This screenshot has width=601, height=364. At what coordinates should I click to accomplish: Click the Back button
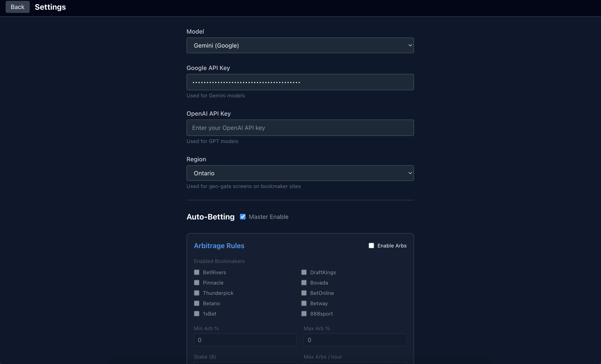coord(17,7)
